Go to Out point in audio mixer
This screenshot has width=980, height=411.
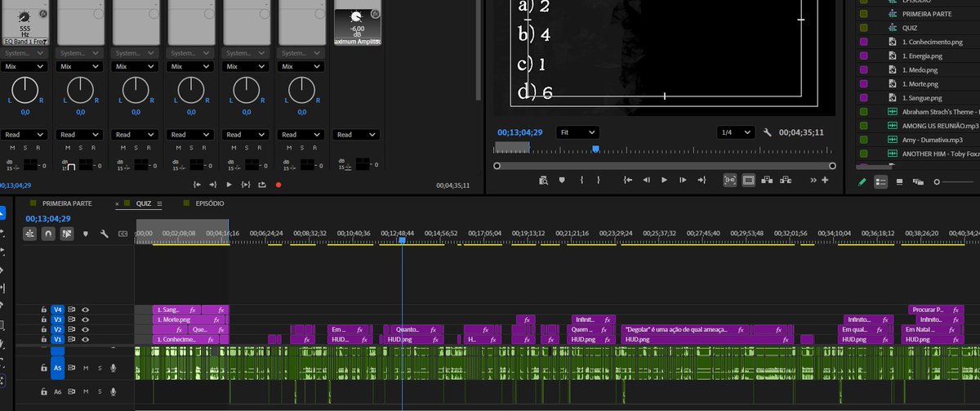pyautogui.click(x=213, y=185)
